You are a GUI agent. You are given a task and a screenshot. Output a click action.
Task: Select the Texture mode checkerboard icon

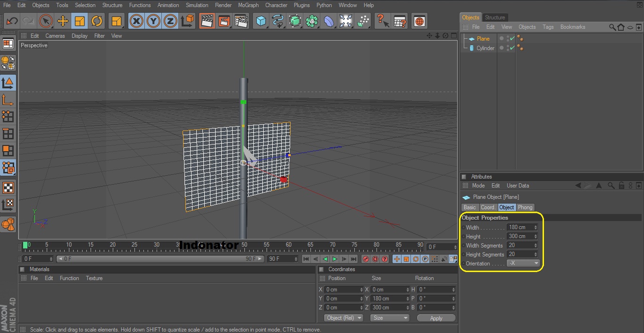(x=8, y=188)
